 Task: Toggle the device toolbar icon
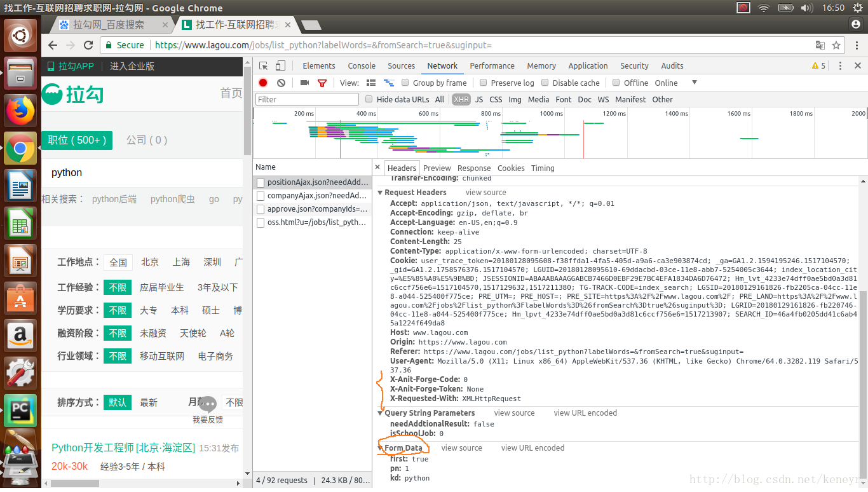click(280, 66)
